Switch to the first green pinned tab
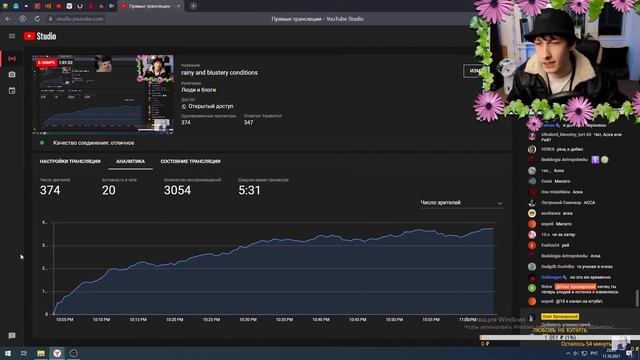Screen dimensions: 640x360 click(x=5, y=6)
